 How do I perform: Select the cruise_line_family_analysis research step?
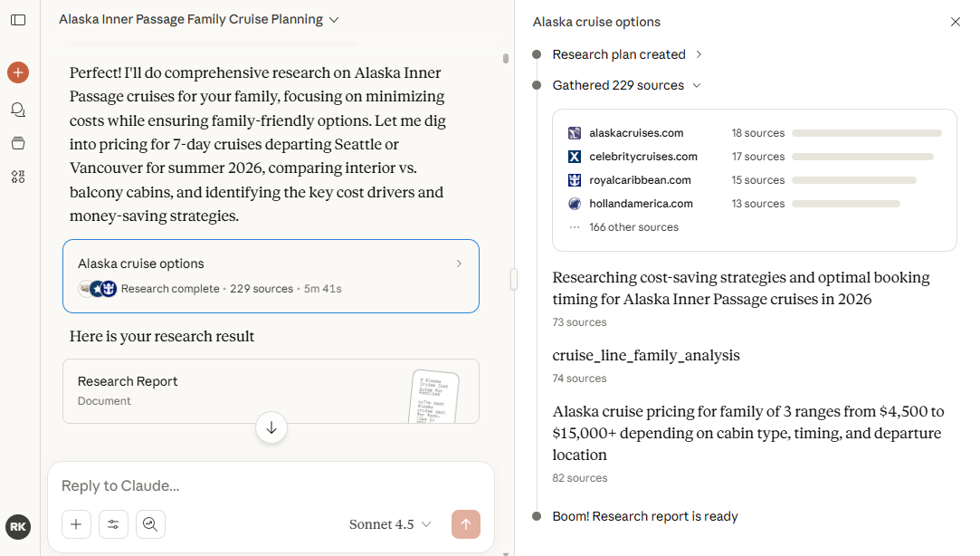pos(645,356)
